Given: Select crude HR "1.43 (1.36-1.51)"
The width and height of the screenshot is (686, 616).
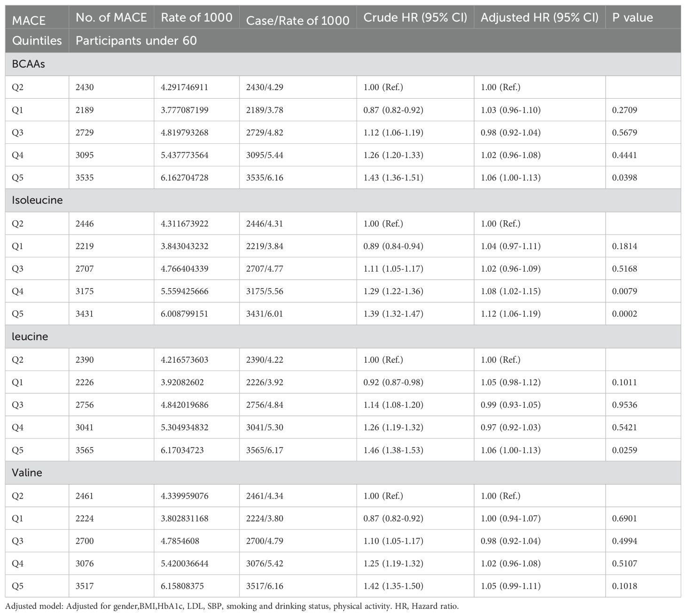Looking at the screenshot, I should click(393, 178).
